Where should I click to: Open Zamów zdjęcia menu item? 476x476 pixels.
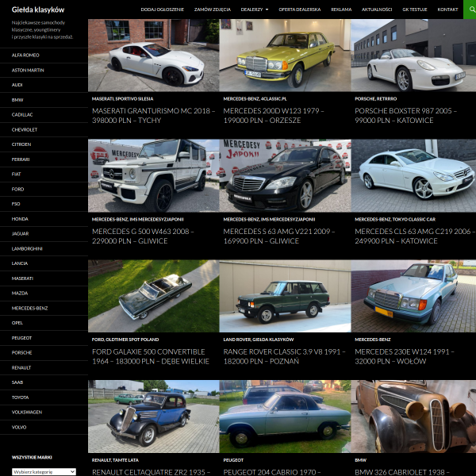click(213, 10)
